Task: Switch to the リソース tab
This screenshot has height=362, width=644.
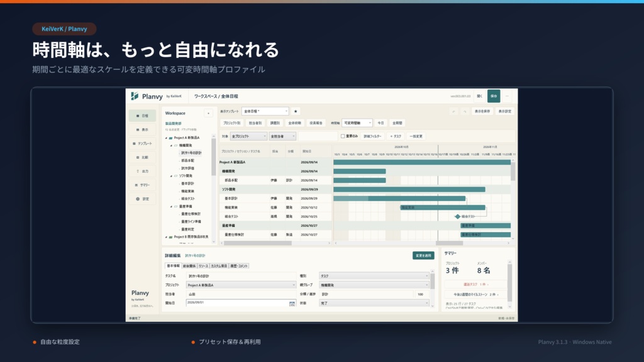Action: (x=203, y=266)
